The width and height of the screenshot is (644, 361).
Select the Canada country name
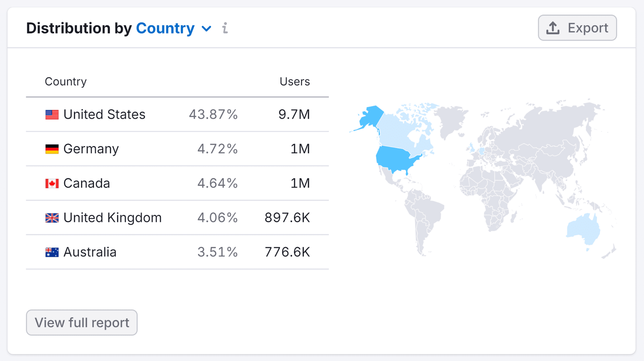pos(87,183)
